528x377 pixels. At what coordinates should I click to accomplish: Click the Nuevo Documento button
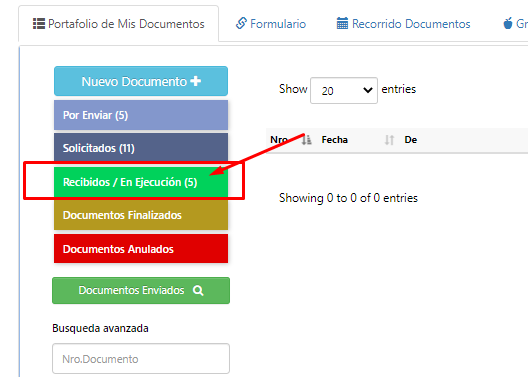(141, 81)
